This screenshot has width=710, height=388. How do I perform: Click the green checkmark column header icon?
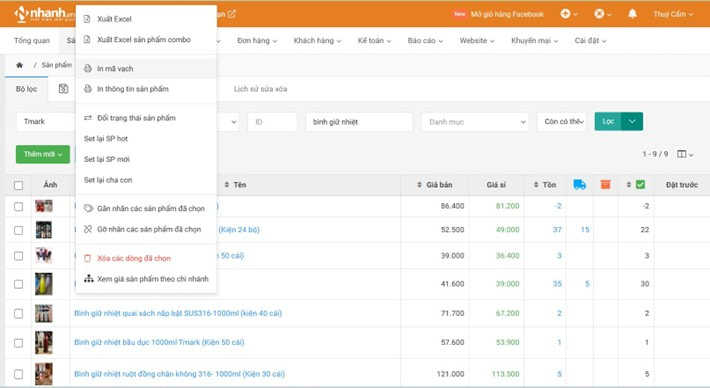[x=640, y=185]
